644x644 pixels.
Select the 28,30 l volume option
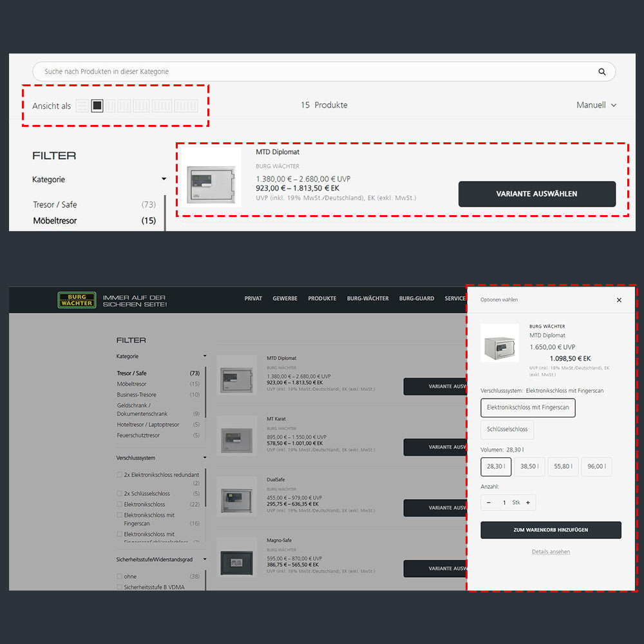tap(496, 466)
